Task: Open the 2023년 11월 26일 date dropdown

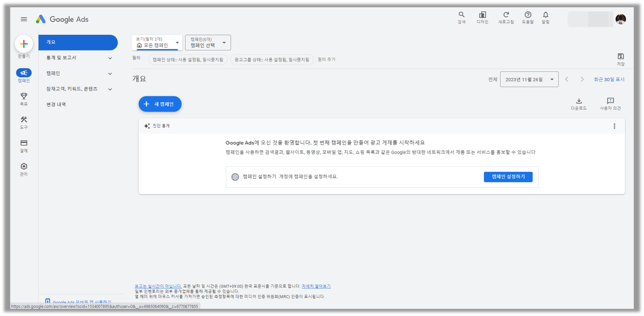Action: tap(529, 79)
